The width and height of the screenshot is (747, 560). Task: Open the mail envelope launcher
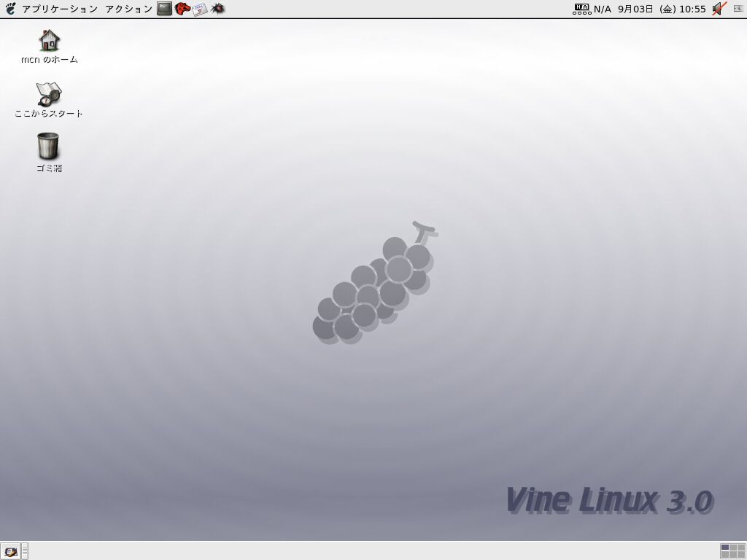[x=200, y=9]
